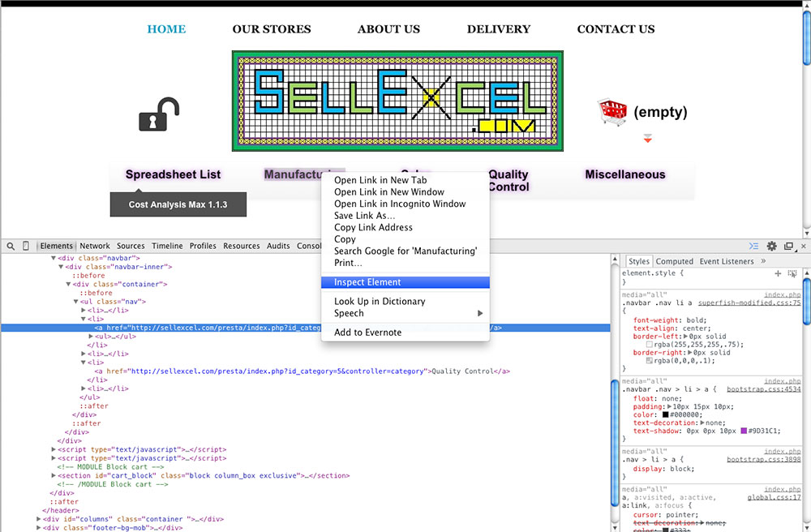Collapse the navbar-inner div node
Image resolution: width=811 pixels, height=532 pixels.
coord(61,267)
